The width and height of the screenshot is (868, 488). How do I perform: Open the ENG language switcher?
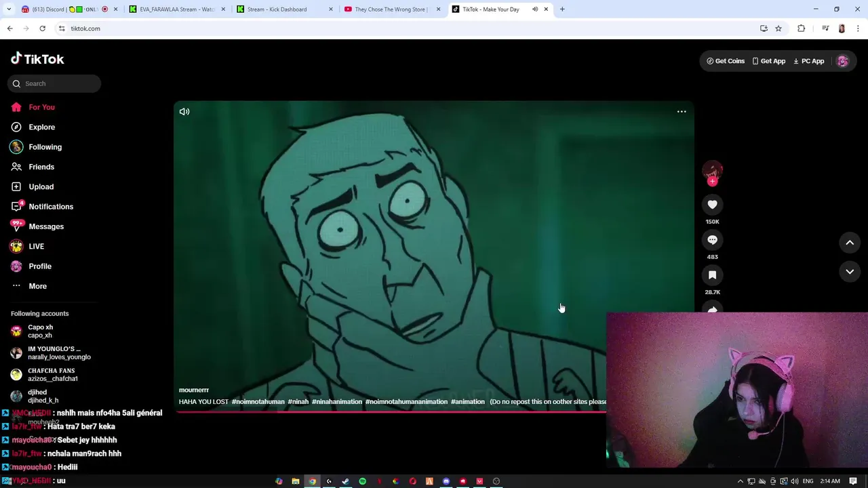[x=808, y=481]
